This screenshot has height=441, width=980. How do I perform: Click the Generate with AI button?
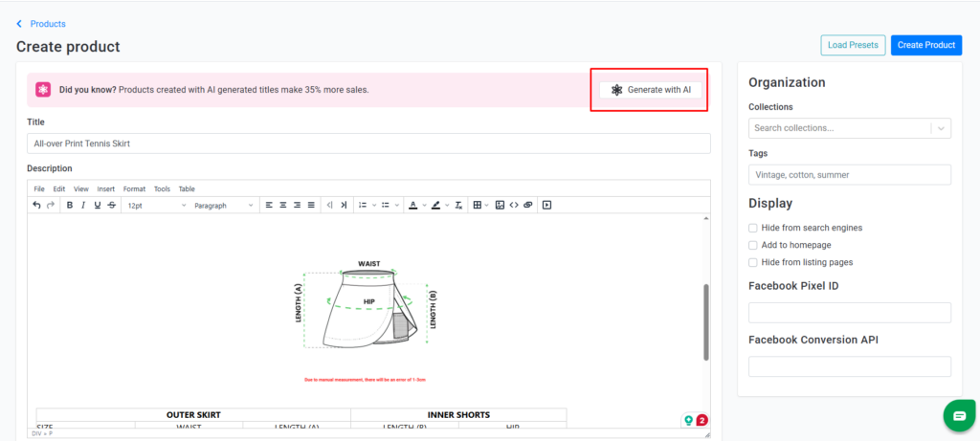(650, 90)
